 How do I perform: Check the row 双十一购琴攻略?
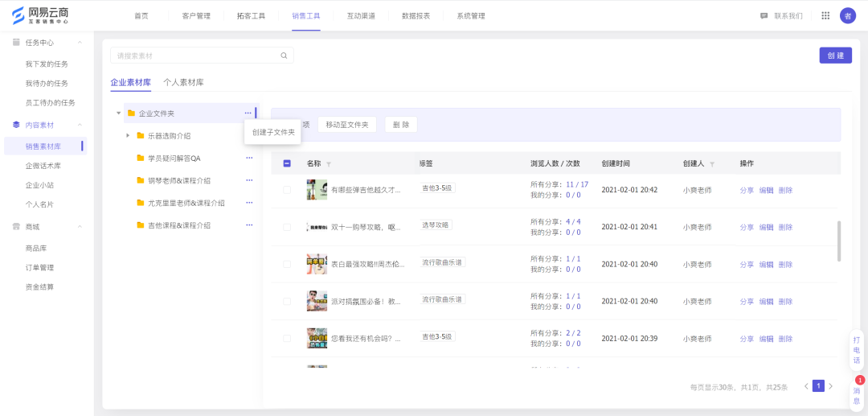point(287,227)
